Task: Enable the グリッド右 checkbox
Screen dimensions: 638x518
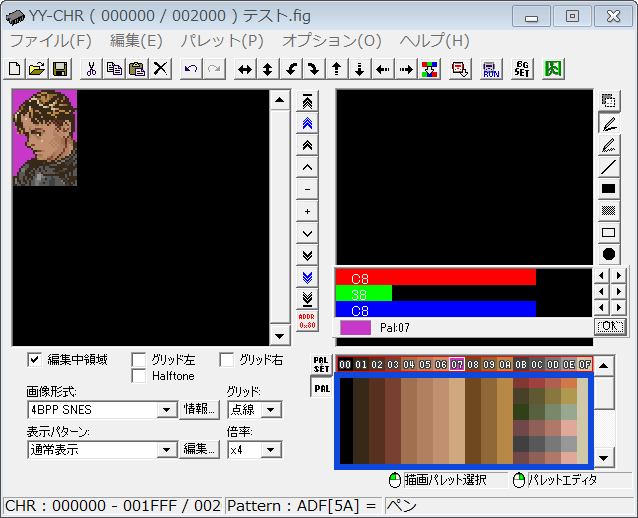Action: click(226, 360)
